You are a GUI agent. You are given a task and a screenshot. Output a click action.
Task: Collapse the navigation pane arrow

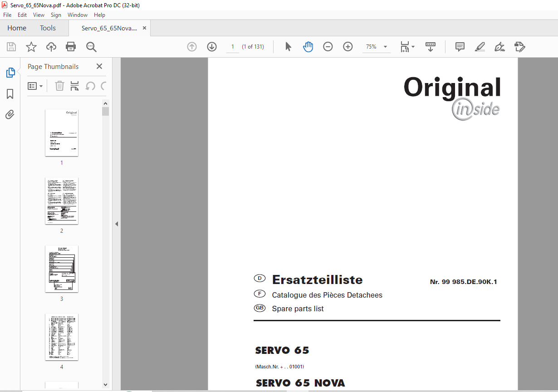(117, 224)
